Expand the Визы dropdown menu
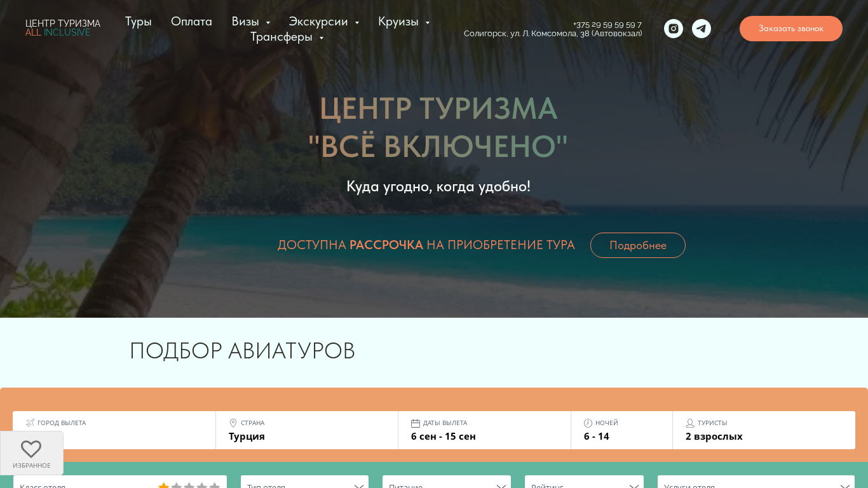 point(250,22)
